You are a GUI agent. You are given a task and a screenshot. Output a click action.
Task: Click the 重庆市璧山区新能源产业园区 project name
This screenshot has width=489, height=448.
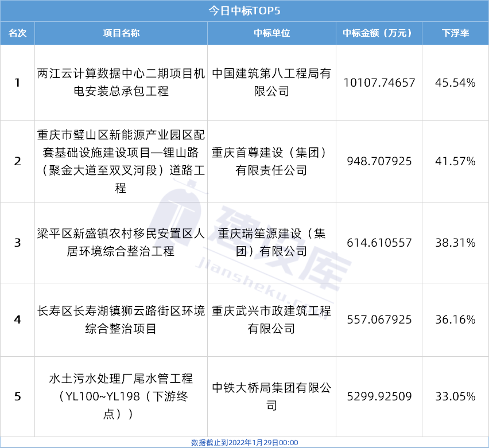point(121,161)
